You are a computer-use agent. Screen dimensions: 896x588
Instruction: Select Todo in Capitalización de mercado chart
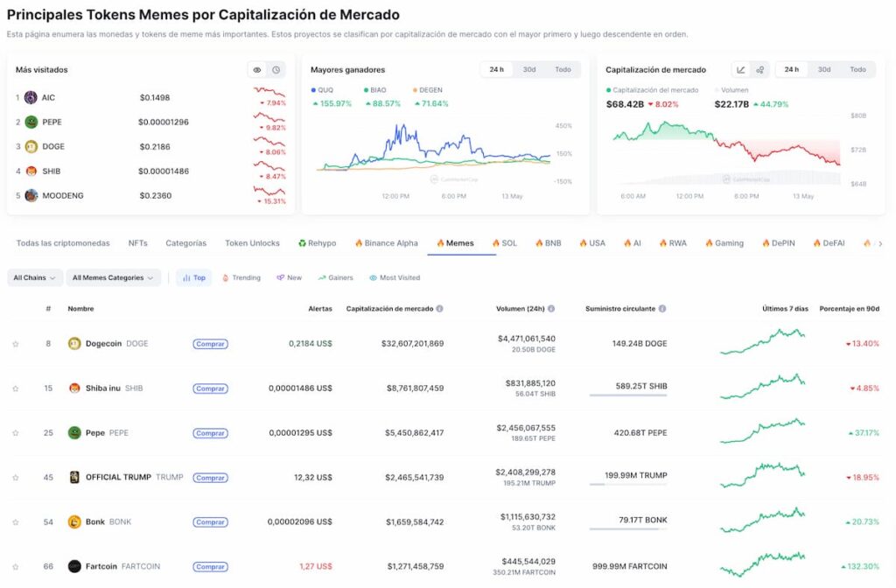tap(857, 70)
